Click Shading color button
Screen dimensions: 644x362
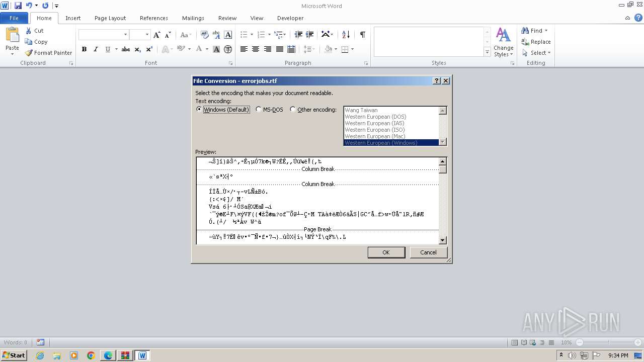coord(329,49)
